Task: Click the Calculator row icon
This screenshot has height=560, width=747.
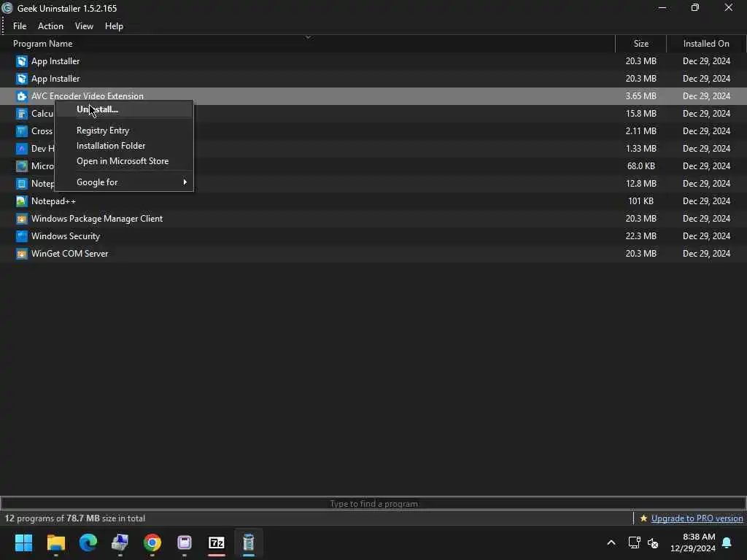Action: point(21,113)
